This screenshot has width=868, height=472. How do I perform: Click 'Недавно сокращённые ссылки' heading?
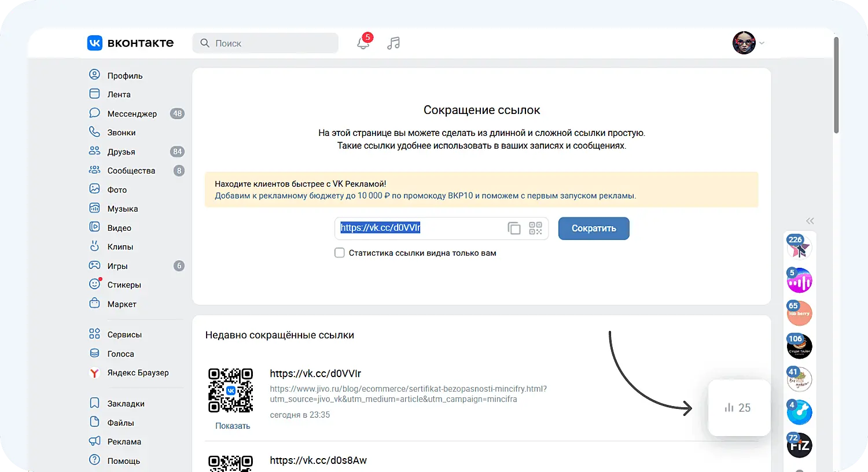pos(279,335)
